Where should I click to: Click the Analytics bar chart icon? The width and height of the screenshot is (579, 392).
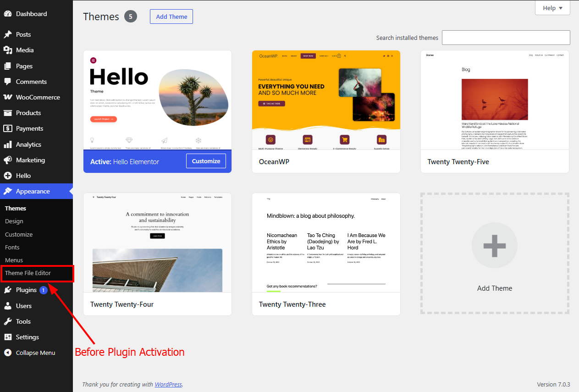point(8,144)
